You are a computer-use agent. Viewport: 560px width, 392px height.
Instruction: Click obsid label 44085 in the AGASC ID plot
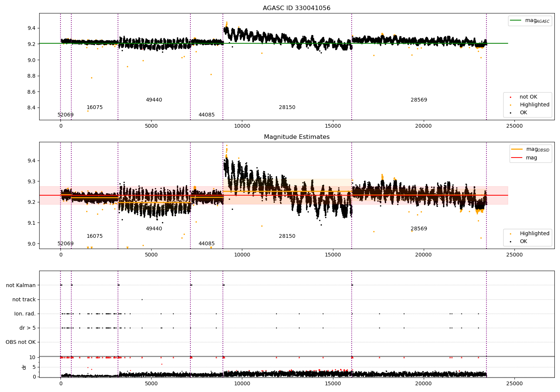pos(206,115)
